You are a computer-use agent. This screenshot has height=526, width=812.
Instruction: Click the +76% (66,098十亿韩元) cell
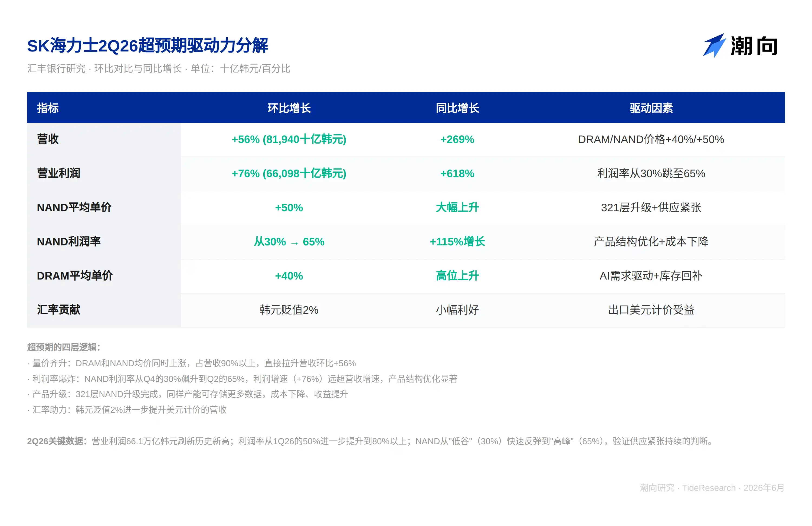(289, 173)
